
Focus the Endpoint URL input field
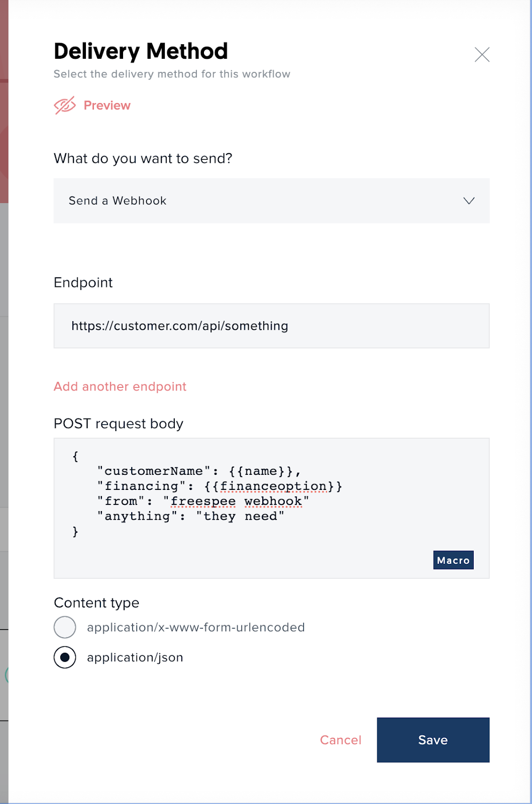click(x=271, y=326)
